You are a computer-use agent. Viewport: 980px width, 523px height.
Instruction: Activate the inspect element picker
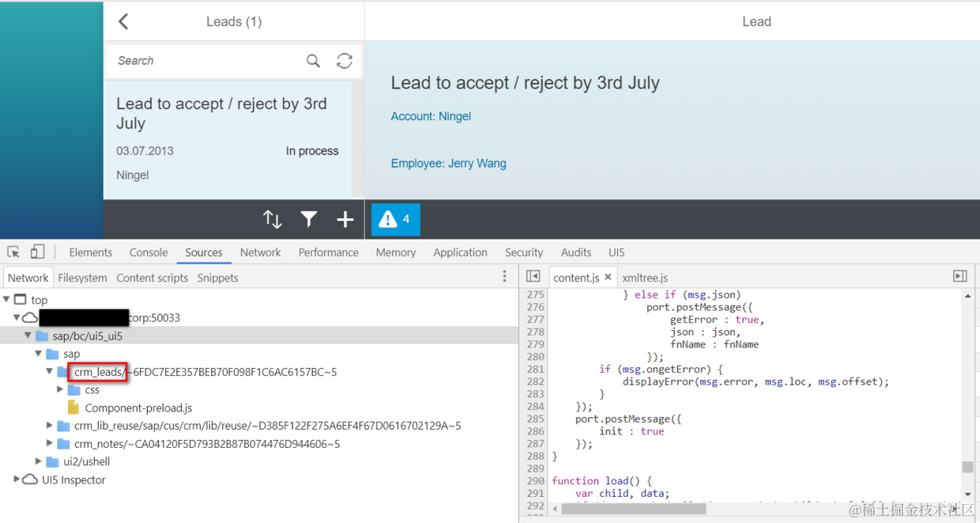click(x=13, y=252)
